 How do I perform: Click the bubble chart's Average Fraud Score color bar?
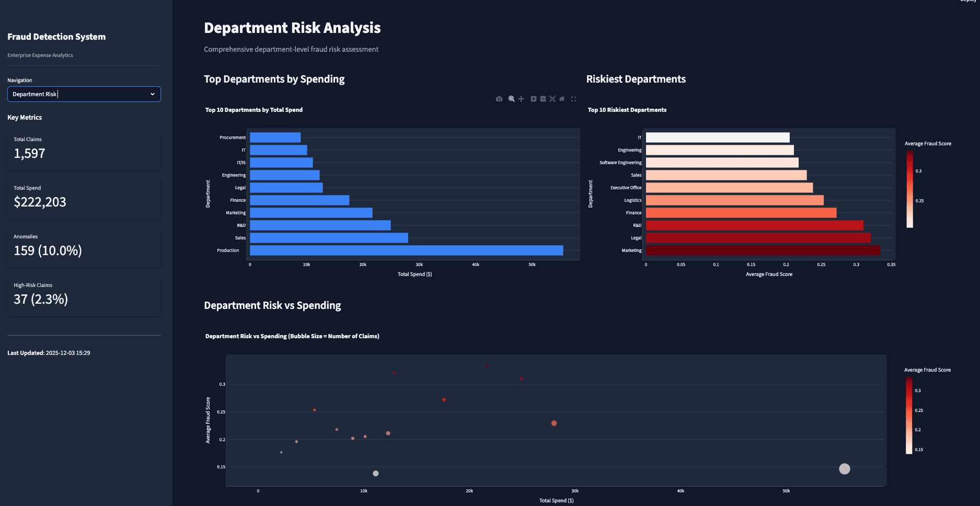tap(909, 415)
